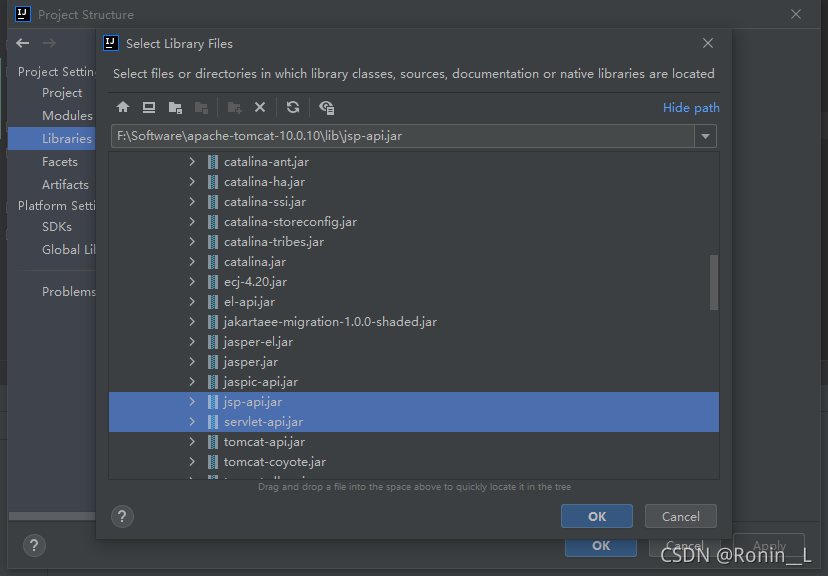Open Project settings section
The width and height of the screenshot is (828, 576).
tap(62, 93)
